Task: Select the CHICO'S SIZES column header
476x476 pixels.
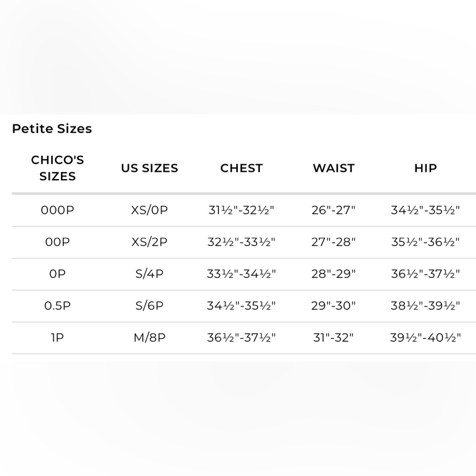Action: 58,168
